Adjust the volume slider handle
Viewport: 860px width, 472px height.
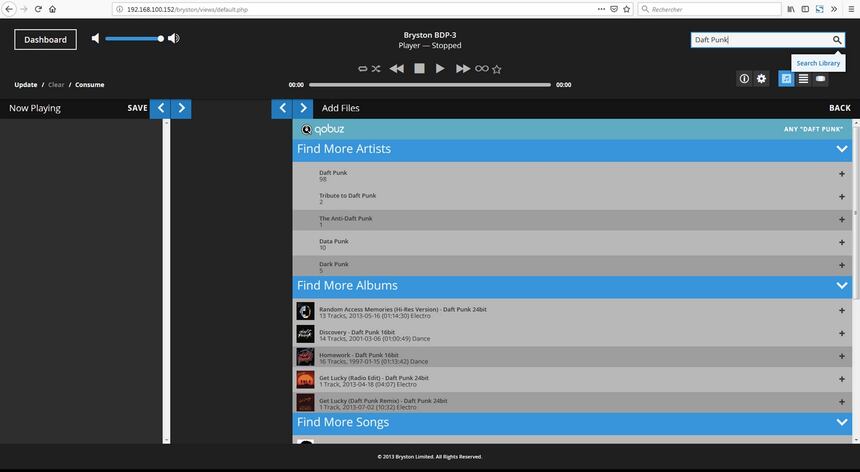160,38
